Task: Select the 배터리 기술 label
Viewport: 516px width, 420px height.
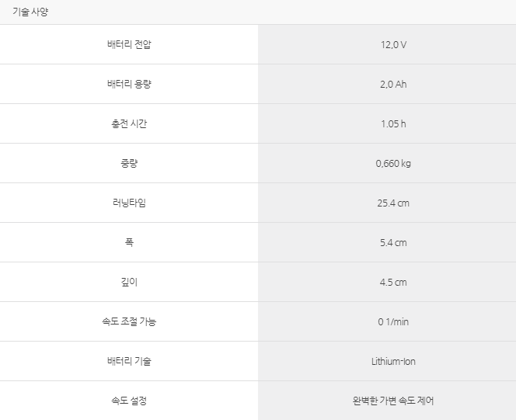Action: point(129,361)
